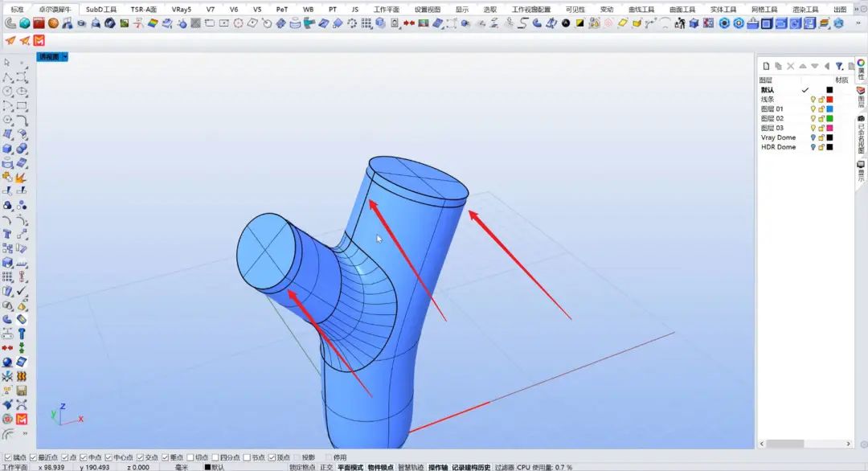Viewport: 868px width, 471px height.
Task: Click the cyan gem icon in top toolbar
Action: pos(25,23)
